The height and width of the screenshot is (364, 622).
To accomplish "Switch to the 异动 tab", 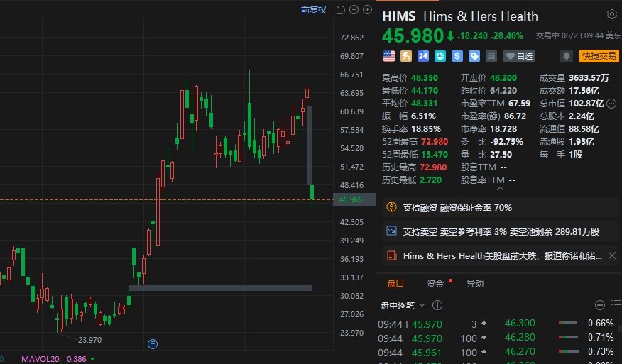I will point(475,284).
